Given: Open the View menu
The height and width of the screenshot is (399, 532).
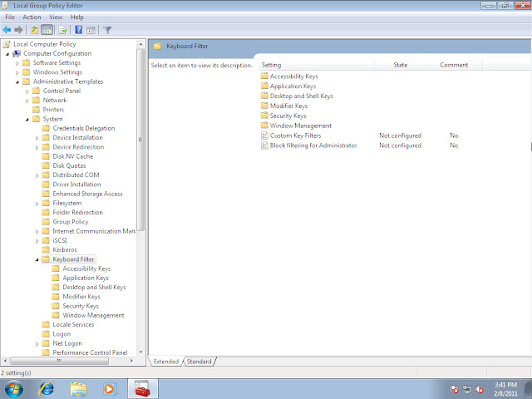Looking at the screenshot, I should [56, 17].
